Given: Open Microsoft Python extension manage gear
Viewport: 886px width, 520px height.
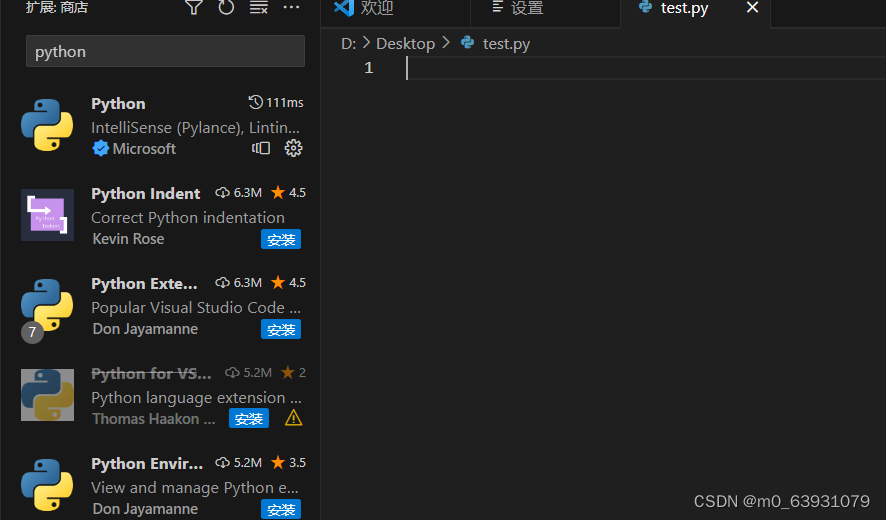Looking at the screenshot, I should pyautogui.click(x=293, y=148).
